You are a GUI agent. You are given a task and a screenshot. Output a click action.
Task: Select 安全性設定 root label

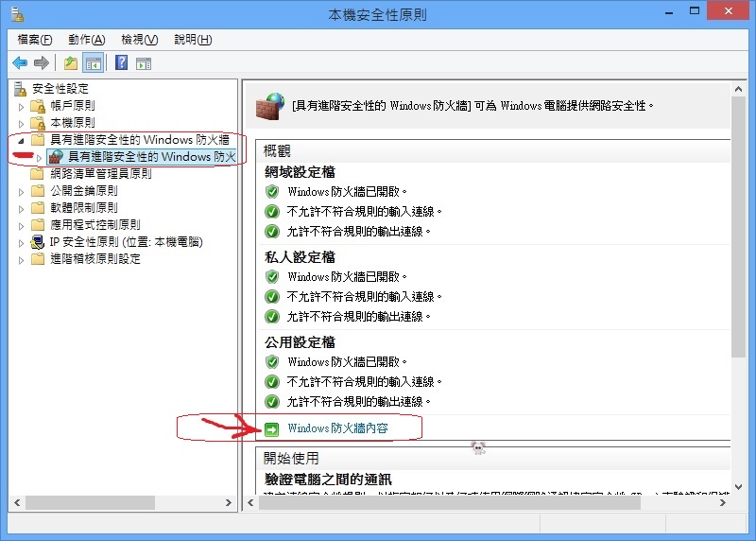pos(60,89)
